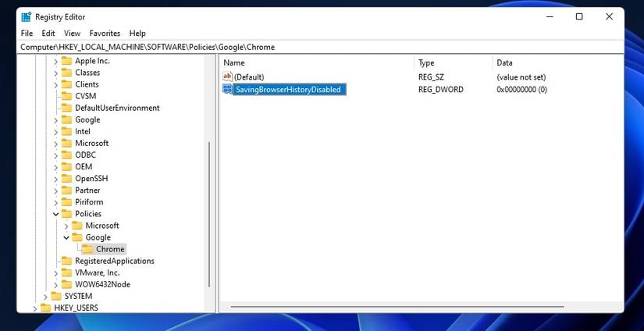Click the ODBC folder icon
644x331 pixels.
click(x=66, y=155)
